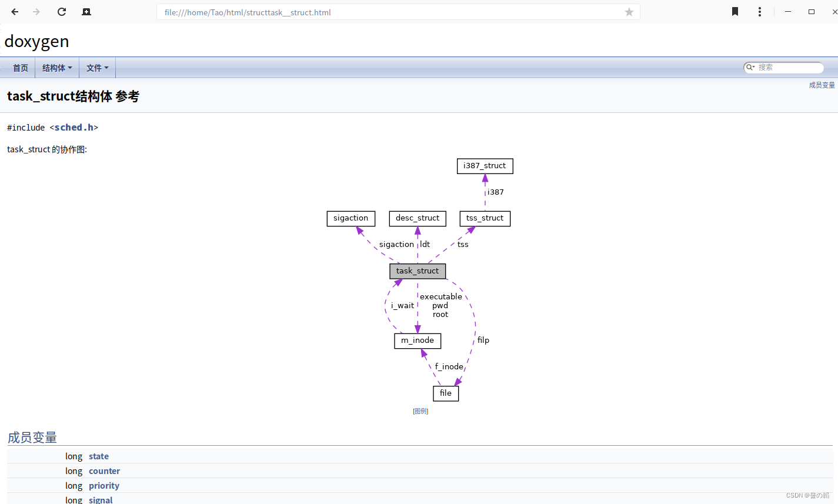
Task: Click the 'i387' edge label in graph
Action: coord(496,192)
